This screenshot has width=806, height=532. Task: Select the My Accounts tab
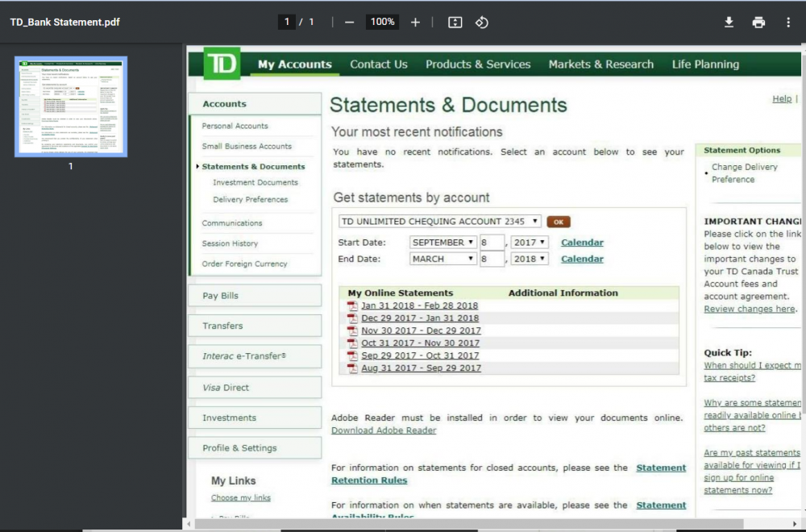coord(294,64)
